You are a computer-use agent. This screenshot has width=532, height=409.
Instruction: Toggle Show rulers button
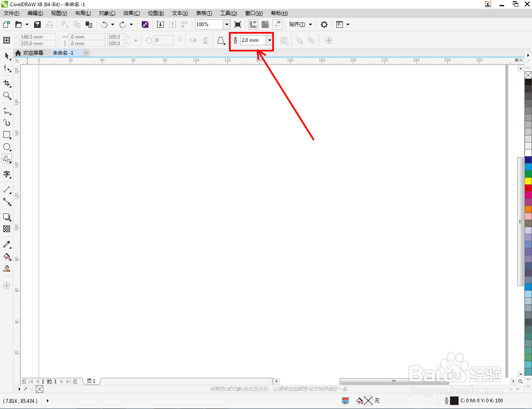tap(253, 24)
